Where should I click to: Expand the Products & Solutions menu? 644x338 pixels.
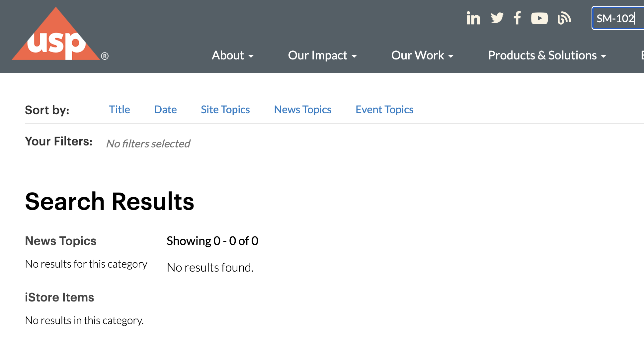point(547,55)
